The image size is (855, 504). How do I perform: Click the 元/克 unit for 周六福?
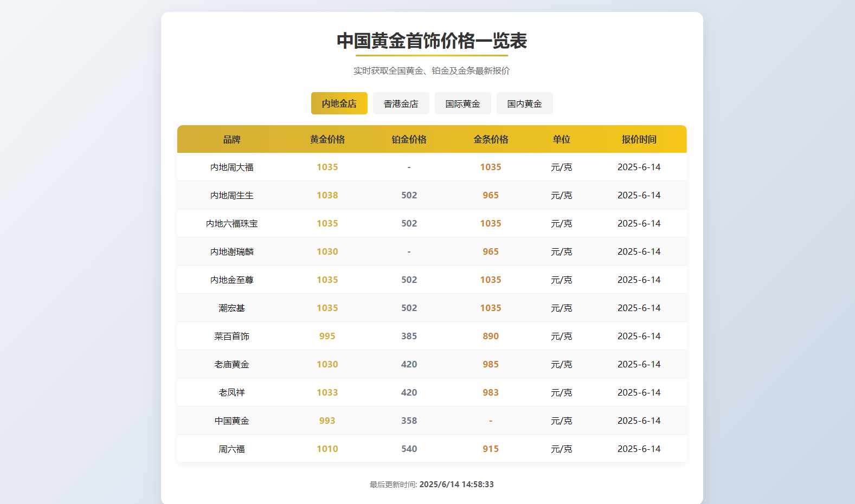[561, 449]
